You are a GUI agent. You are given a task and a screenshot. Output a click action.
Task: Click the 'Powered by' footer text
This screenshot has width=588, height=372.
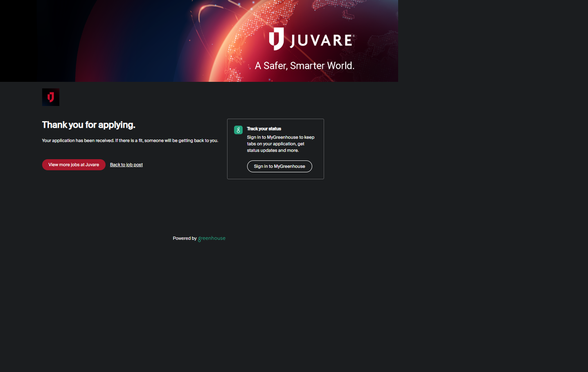pos(185,238)
